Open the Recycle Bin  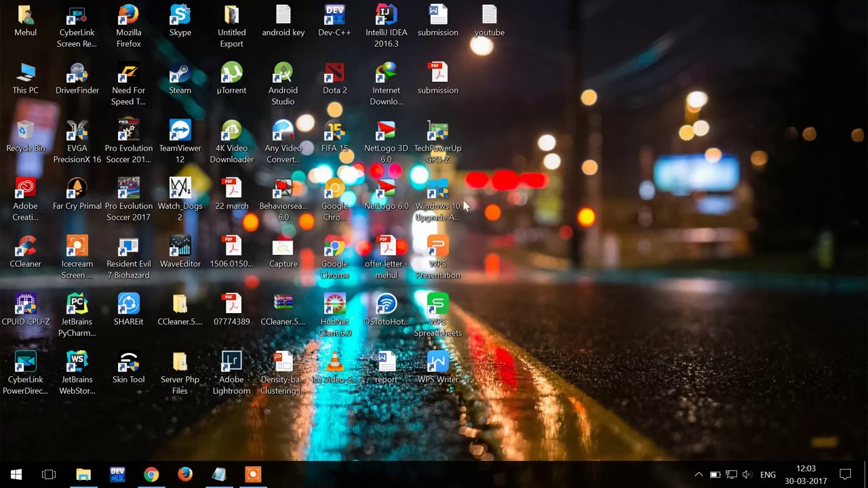coord(26,136)
